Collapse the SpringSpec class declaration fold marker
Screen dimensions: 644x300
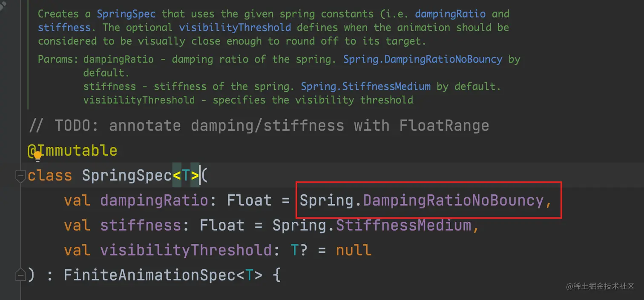point(20,176)
